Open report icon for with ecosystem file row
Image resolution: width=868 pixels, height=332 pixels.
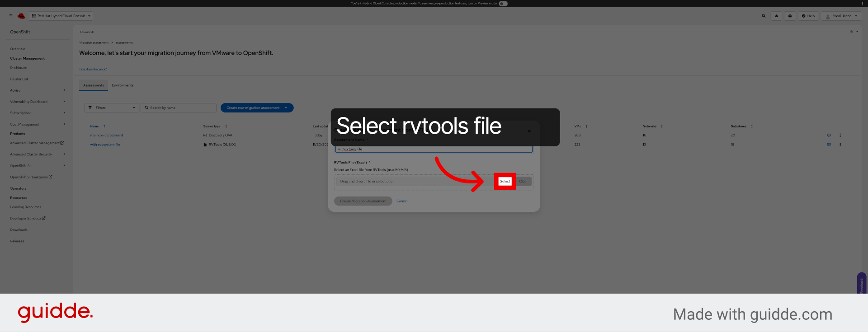(x=829, y=145)
